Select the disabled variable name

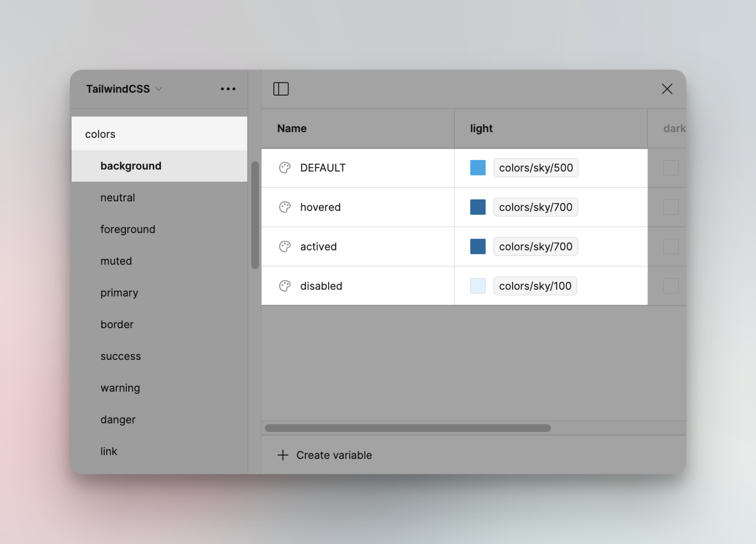point(321,286)
